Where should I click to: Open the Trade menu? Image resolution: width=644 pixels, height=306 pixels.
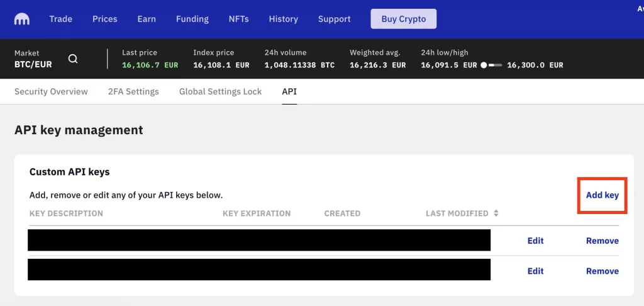(x=61, y=19)
